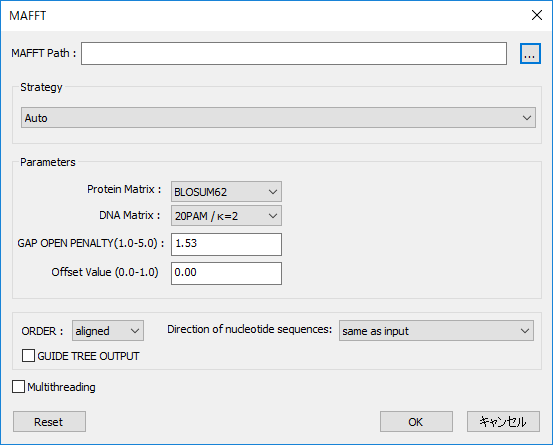Click the Reset button
The image size is (553, 445).
pos(49,421)
